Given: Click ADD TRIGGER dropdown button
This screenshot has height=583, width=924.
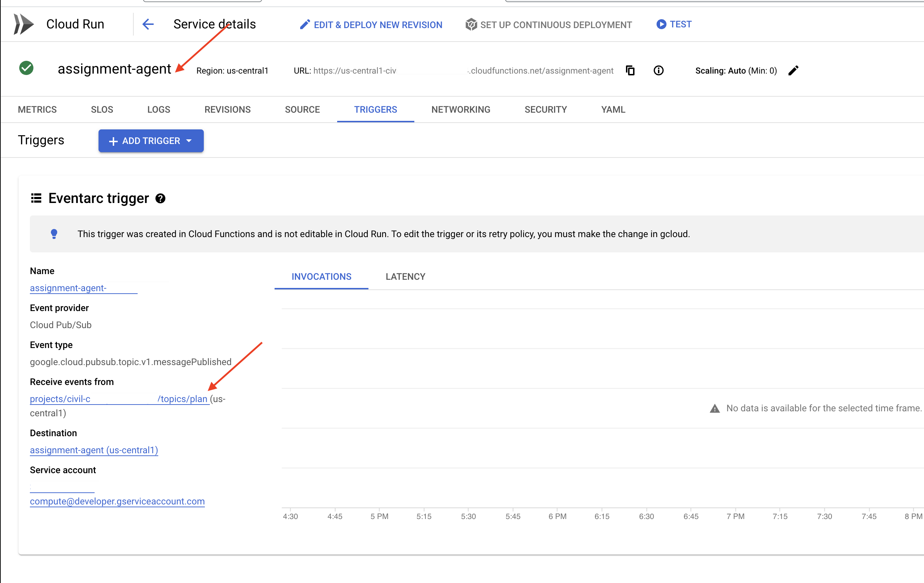Looking at the screenshot, I should 151,140.
